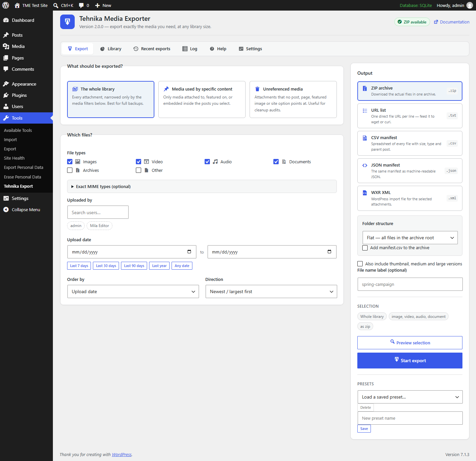This screenshot has height=461, width=476.
Task: Open the Documentation link
Action: pyautogui.click(x=452, y=22)
